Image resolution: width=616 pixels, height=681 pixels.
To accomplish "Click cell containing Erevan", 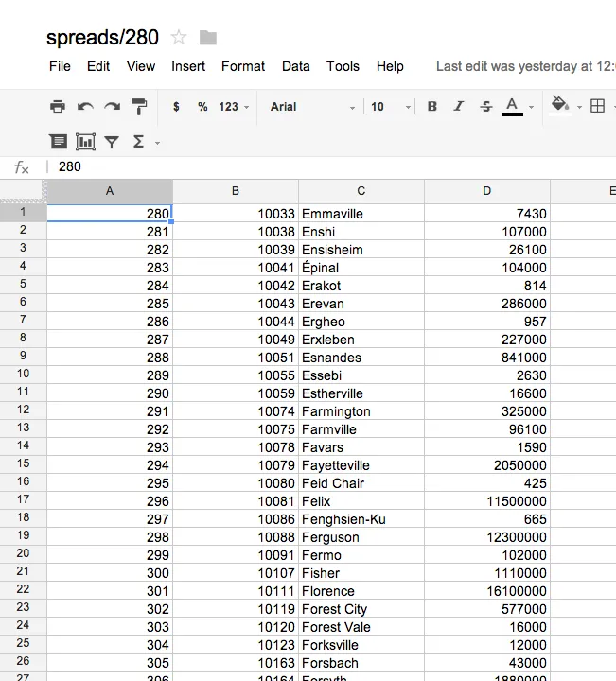I will coord(361,304).
